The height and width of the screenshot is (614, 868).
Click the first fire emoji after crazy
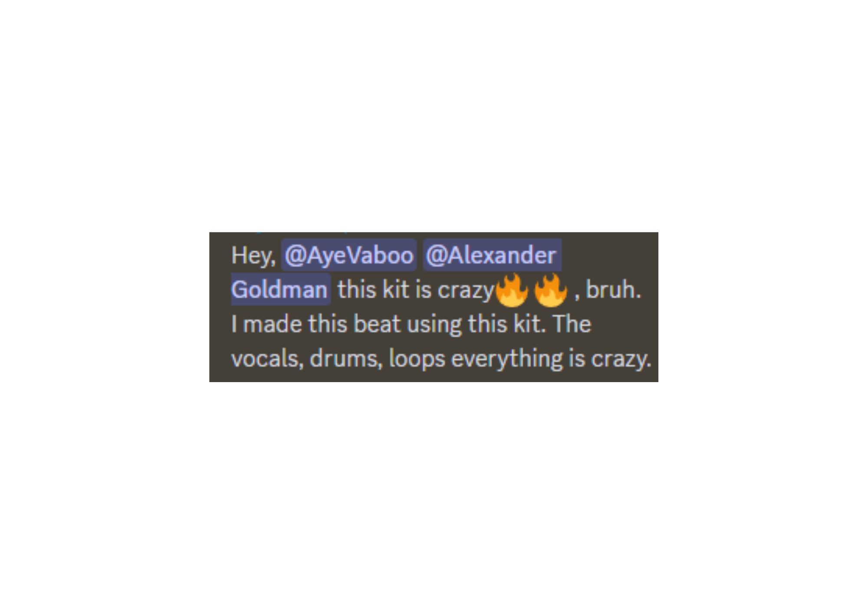(x=512, y=290)
